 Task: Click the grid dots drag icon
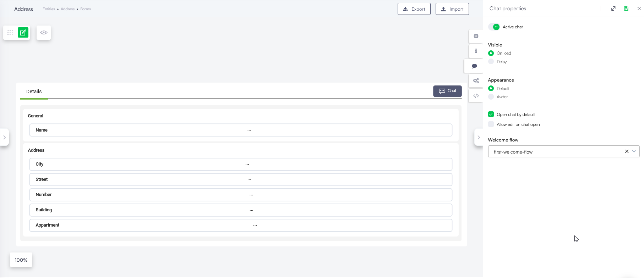coord(10,33)
